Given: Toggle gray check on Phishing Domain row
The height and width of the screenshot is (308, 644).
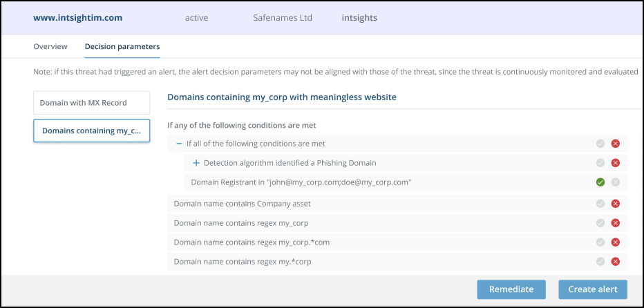Looking at the screenshot, I should [601, 163].
